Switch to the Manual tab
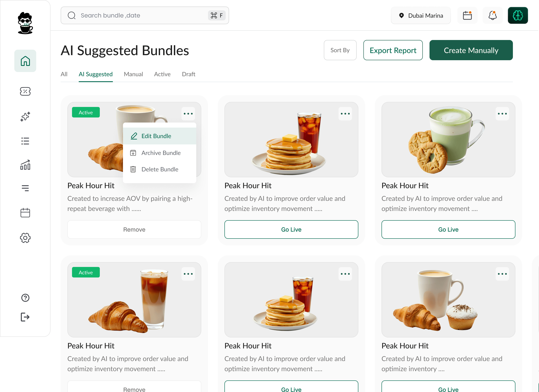The height and width of the screenshot is (392, 539). 133,74
